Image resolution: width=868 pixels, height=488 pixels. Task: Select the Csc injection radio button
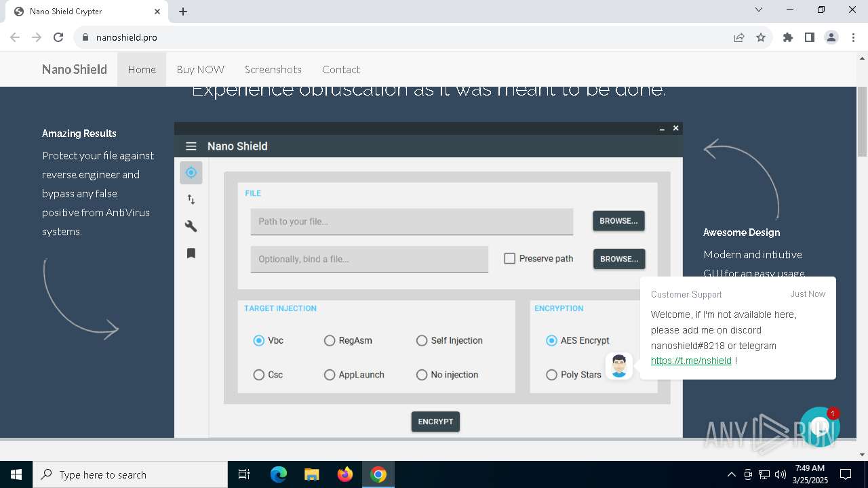point(258,374)
